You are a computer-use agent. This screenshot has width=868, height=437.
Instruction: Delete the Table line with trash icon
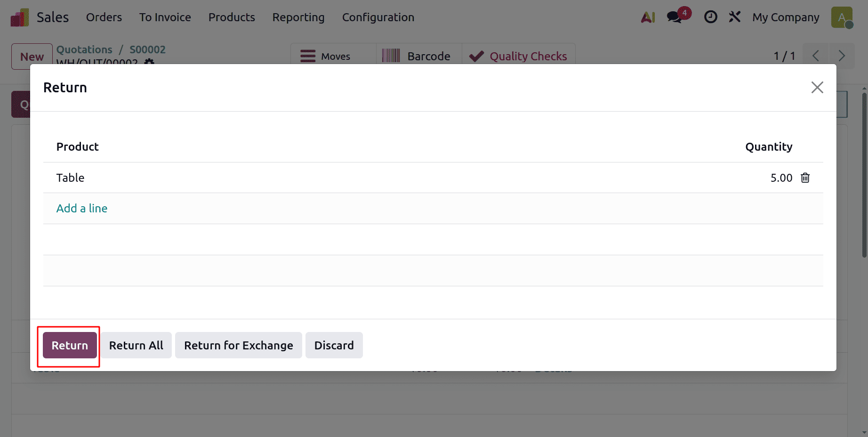tap(805, 178)
